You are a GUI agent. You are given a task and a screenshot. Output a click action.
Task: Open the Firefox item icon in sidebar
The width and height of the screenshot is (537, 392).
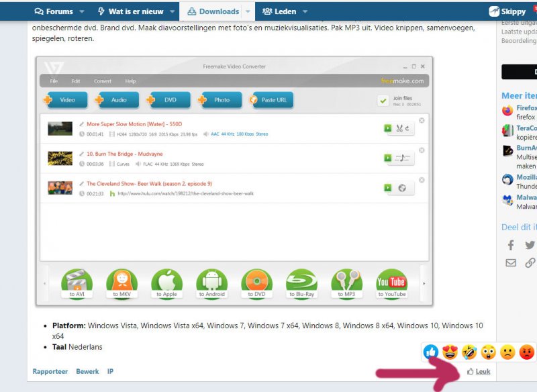507,111
